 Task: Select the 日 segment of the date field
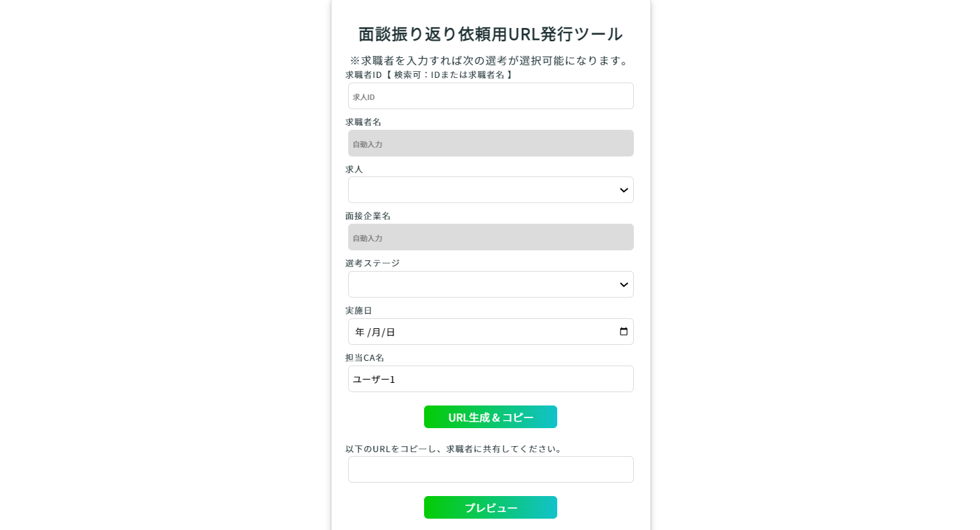(391, 332)
